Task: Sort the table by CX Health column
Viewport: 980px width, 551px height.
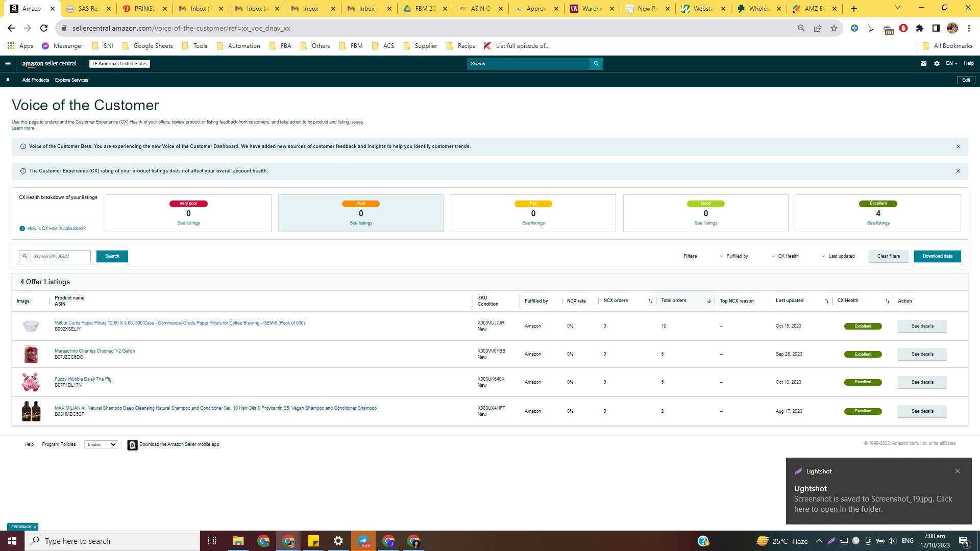Action: (x=887, y=302)
